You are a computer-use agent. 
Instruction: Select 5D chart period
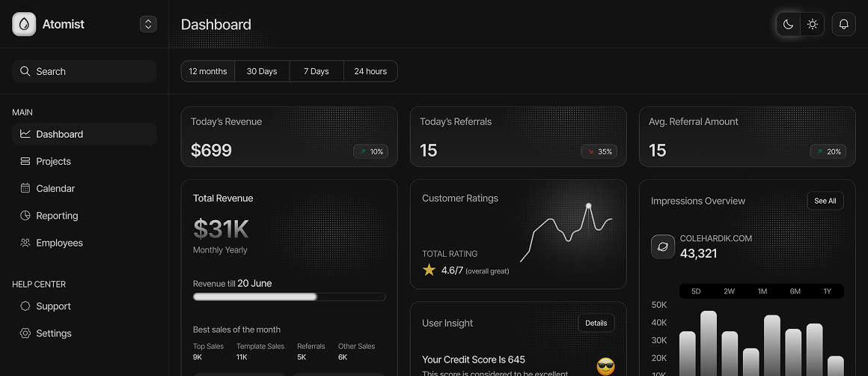tap(696, 291)
